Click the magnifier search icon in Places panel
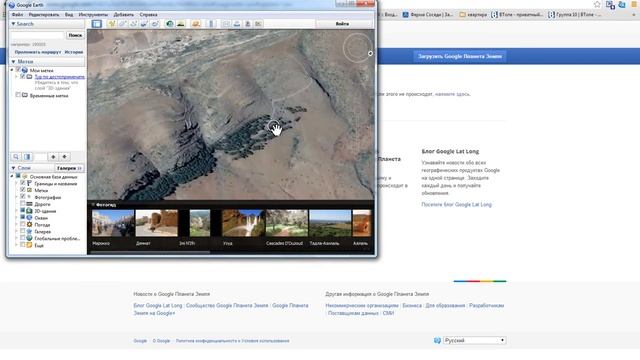Image resolution: width=640 pixels, height=360 pixels. coord(16,157)
